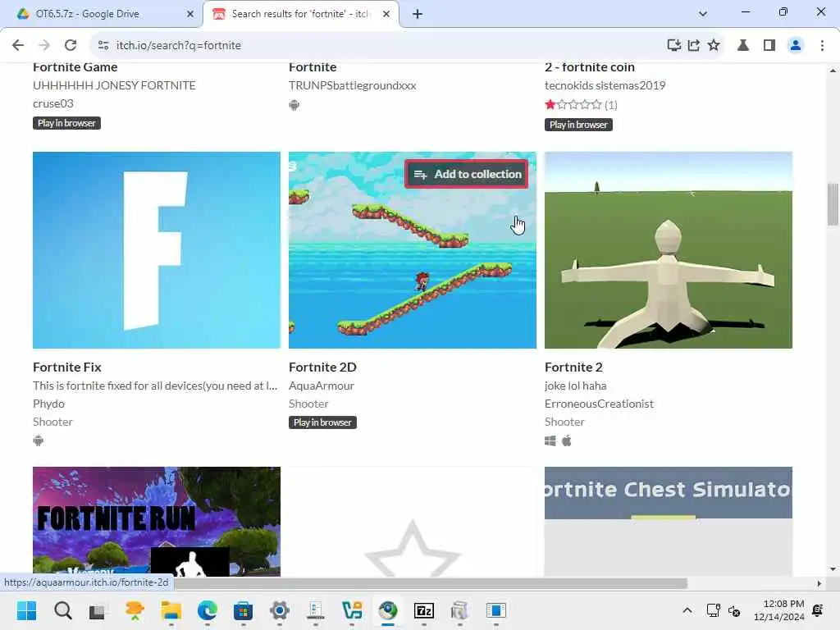Screen dimensions: 840x630
Task: Add Fortnite 2D to collection
Action: click(467, 174)
